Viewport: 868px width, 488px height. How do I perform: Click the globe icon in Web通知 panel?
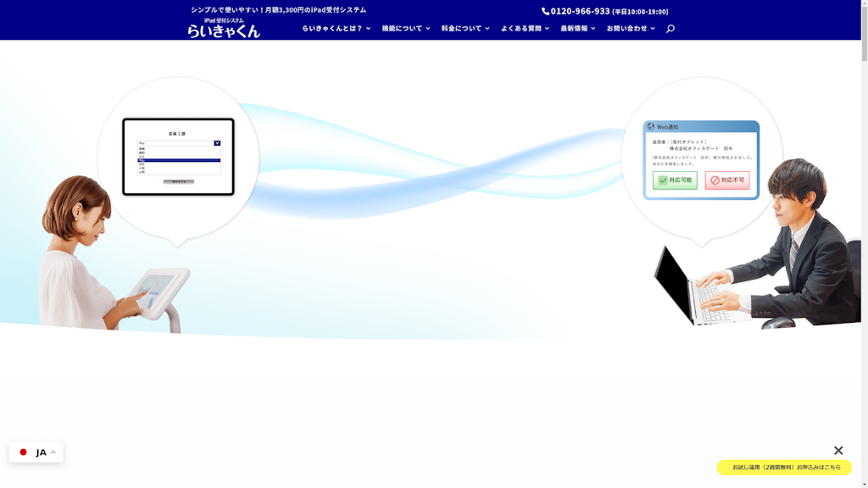[x=651, y=127]
